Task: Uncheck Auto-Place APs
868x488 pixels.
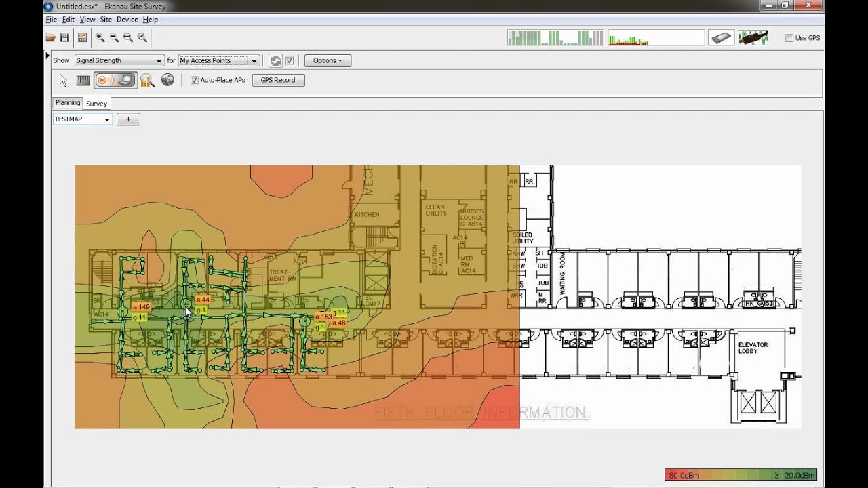Action: coord(195,80)
